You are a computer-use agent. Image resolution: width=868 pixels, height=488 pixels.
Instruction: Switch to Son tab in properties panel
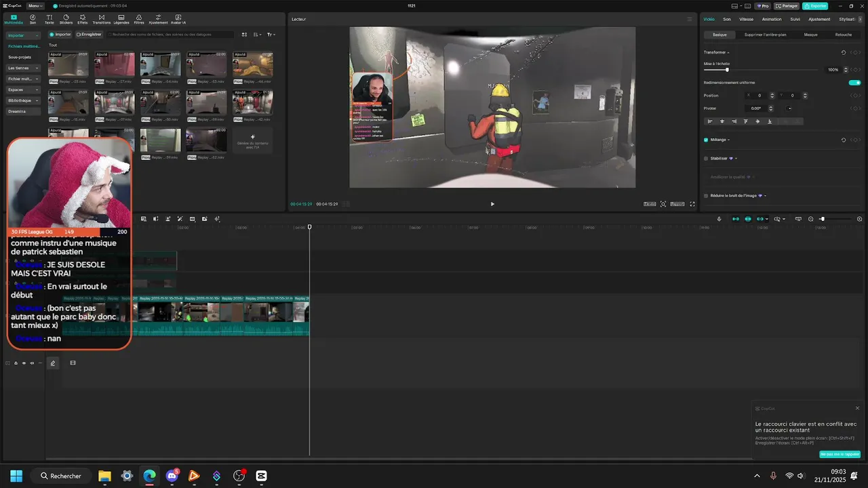pos(727,19)
